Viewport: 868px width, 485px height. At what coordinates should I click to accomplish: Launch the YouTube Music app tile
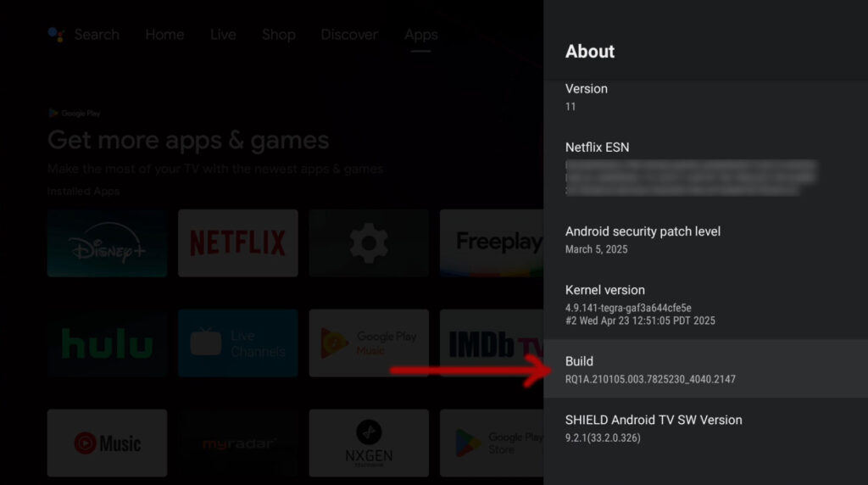pos(107,443)
